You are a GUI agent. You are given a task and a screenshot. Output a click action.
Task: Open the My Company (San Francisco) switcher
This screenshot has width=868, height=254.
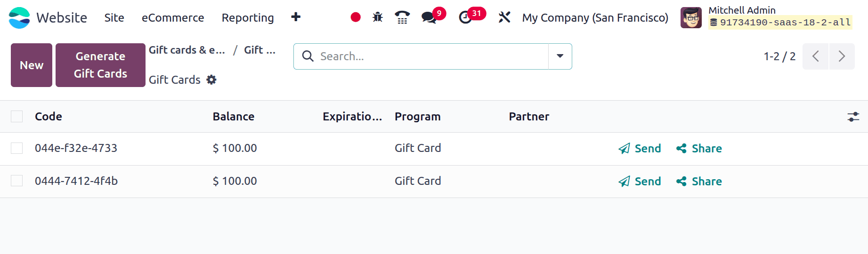[595, 18]
